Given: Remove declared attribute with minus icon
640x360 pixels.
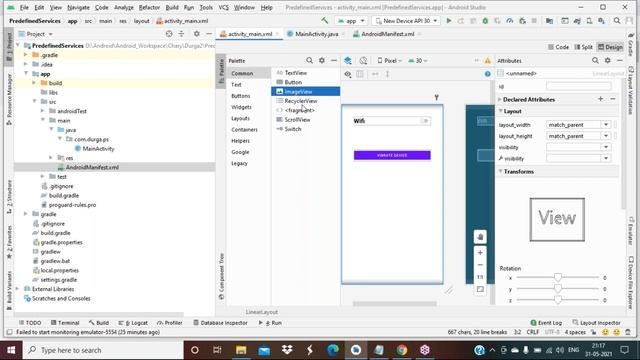Looking at the screenshot, I should (613, 99).
